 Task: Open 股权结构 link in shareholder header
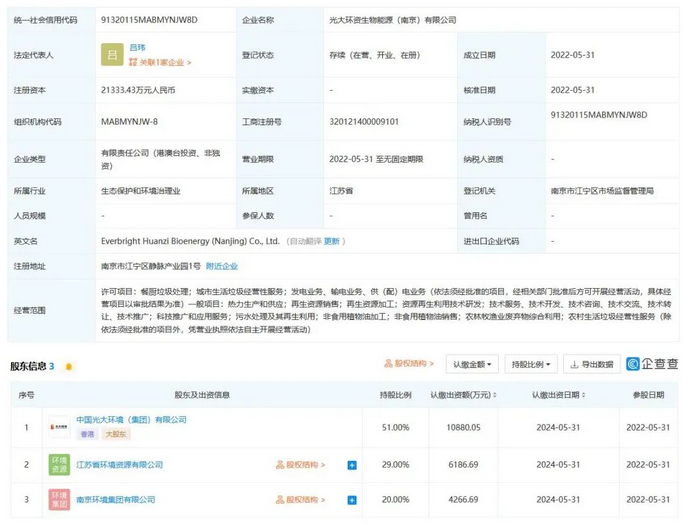[409, 363]
